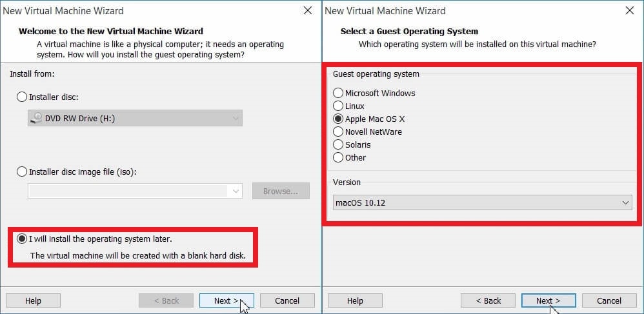Close the Select Guest Operating System window
Image resolution: width=644 pixels, height=314 pixels.
630,11
